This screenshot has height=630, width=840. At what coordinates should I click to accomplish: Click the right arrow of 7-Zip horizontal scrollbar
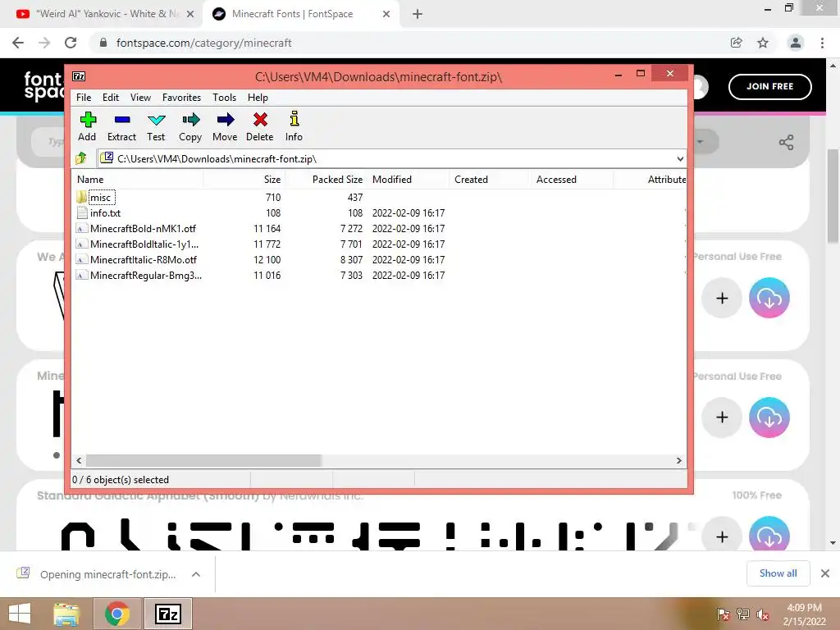[679, 460]
